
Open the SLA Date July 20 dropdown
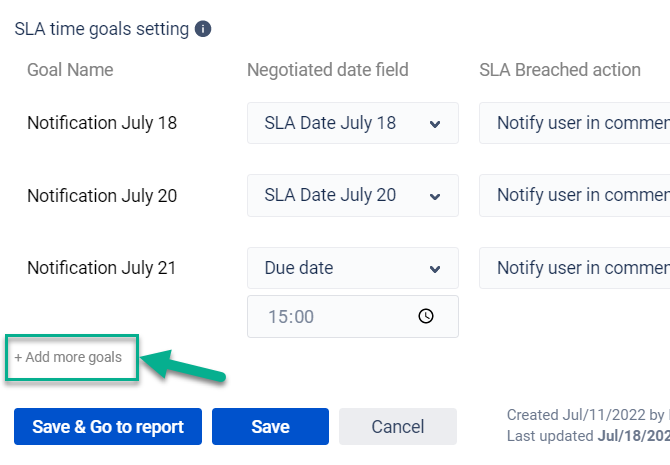point(352,195)
